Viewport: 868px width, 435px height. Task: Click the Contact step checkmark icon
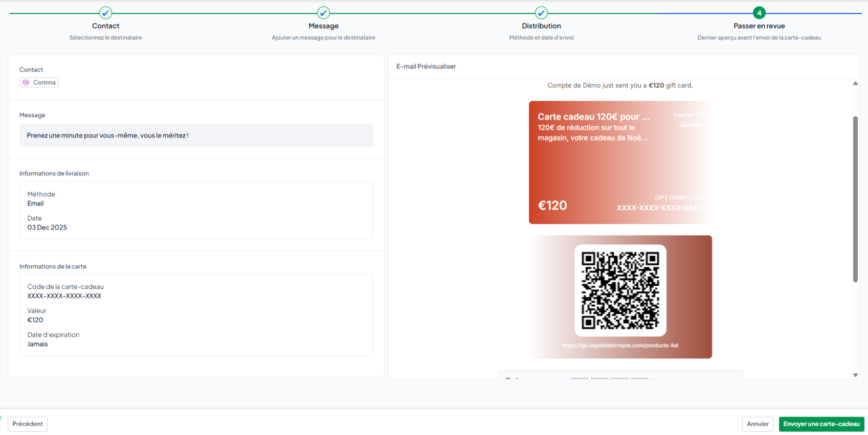105,13
